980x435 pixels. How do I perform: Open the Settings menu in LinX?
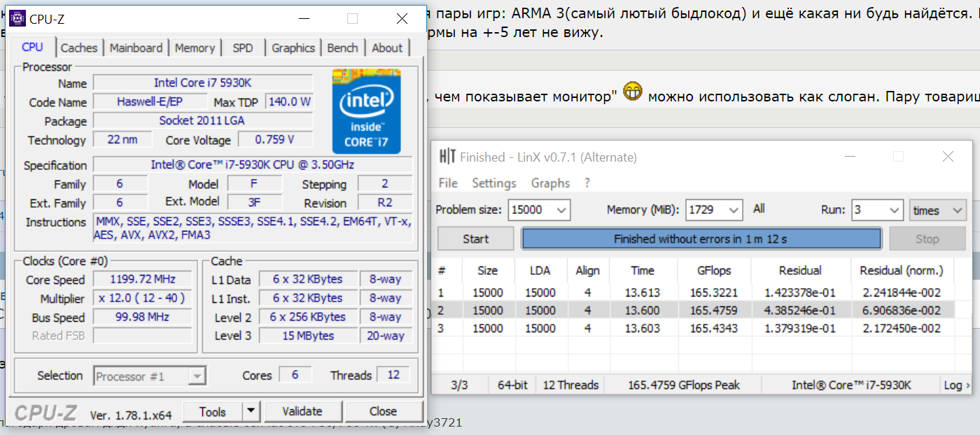(494, 183)
